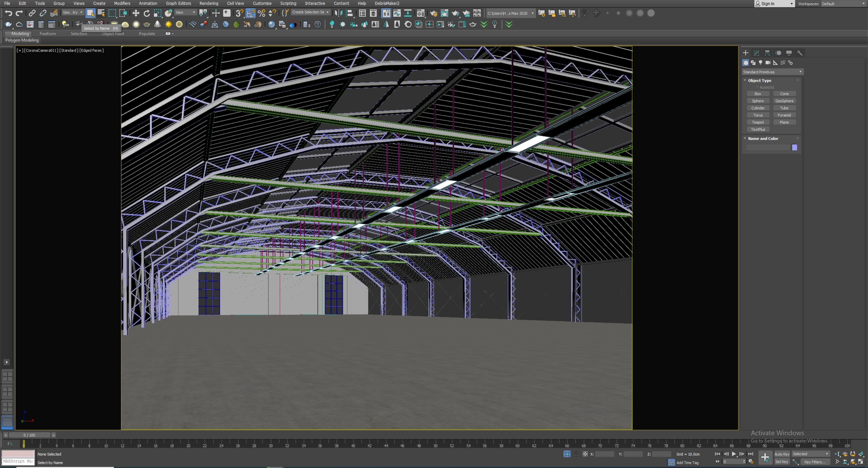Click the Undo arrow icon
Screen dimensions: 868x468
pos(8,13)
